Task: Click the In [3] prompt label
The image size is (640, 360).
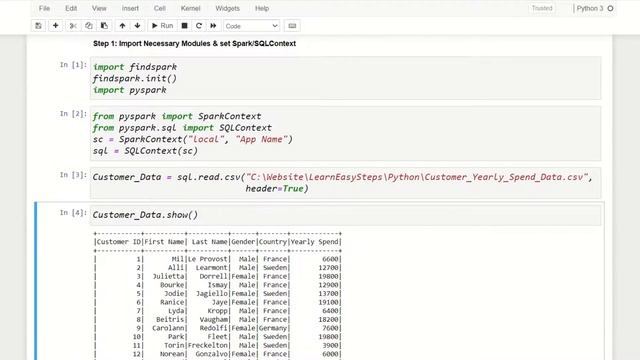Action: tap(73, 175)
